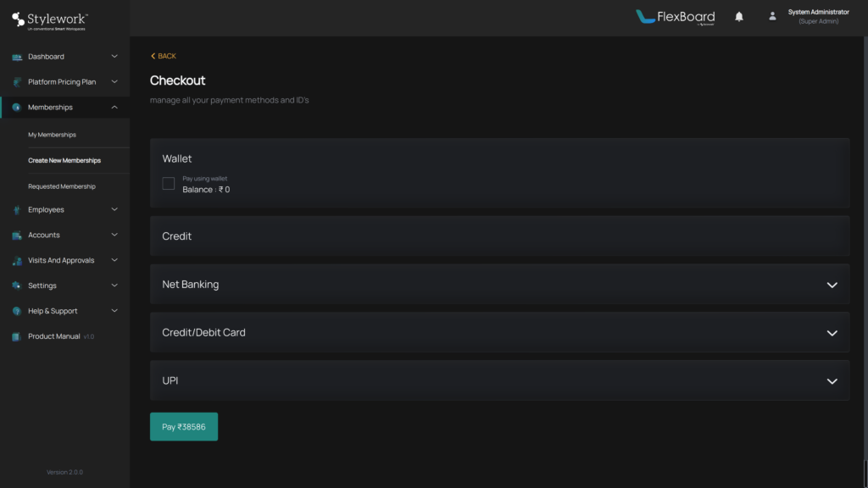The height and width of the screenshot is (488, 868).
Task: Expand the Help & Support chevron
Action: (114, 311)
